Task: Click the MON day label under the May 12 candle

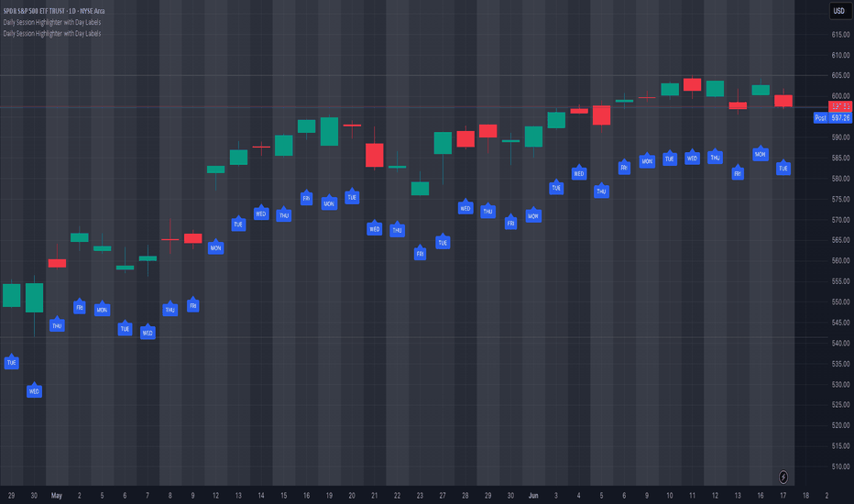Action: click(x=215, y=247)
